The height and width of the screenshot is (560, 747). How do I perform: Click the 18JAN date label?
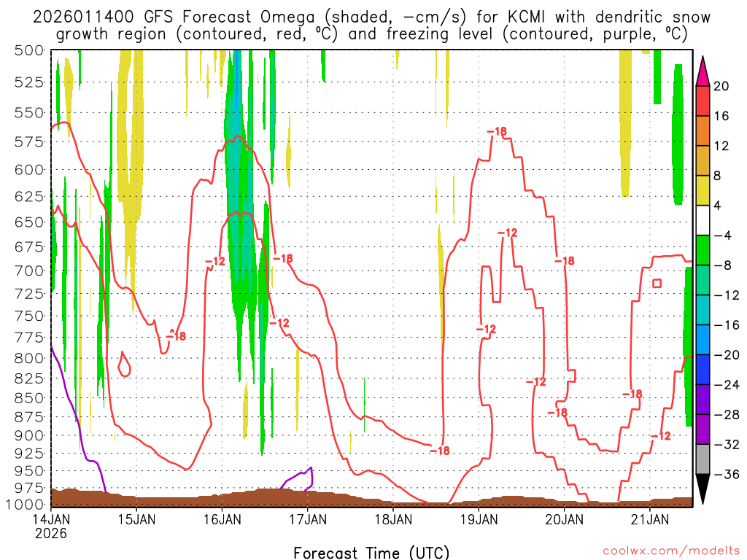pyautogui.click(x=393, y=519)
